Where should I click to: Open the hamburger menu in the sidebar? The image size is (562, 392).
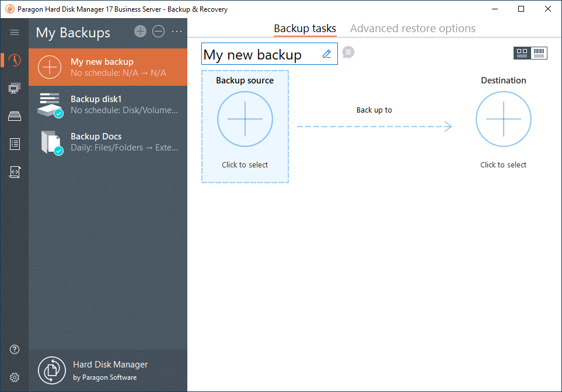click(15, 33)
